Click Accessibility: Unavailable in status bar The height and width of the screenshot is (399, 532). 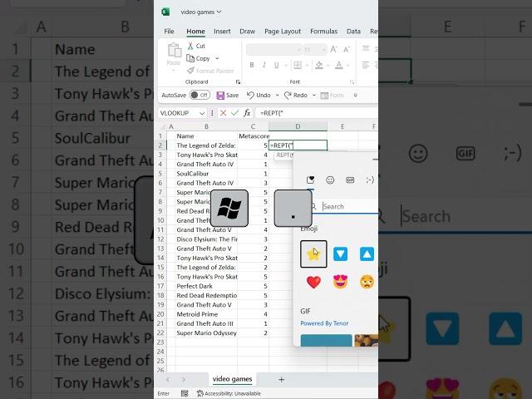229,393
